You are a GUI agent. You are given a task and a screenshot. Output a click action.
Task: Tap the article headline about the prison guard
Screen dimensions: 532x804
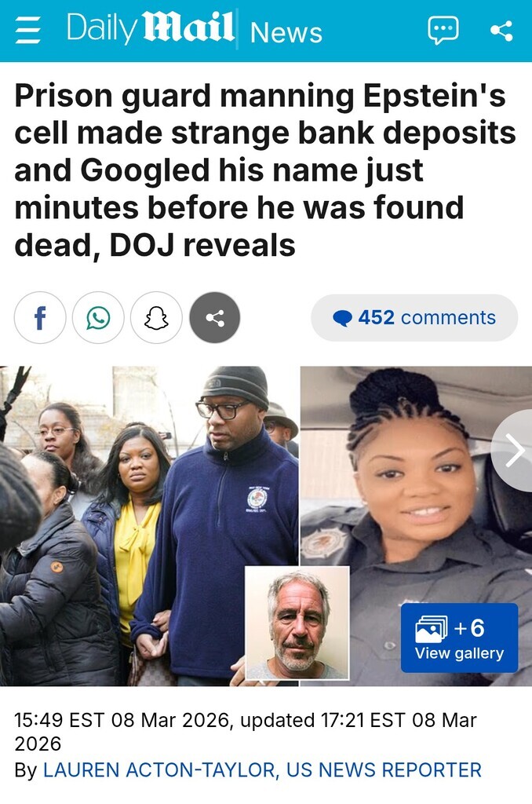point(265,170)
